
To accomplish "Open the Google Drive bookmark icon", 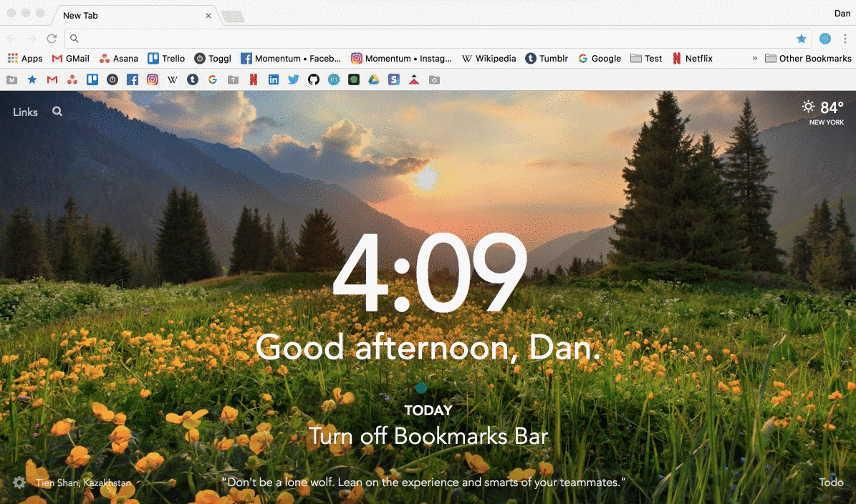I will (x=374, y=79).
